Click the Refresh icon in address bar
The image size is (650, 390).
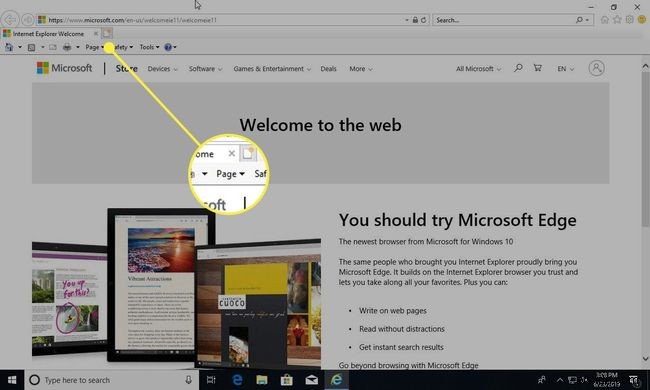(423, 20)
